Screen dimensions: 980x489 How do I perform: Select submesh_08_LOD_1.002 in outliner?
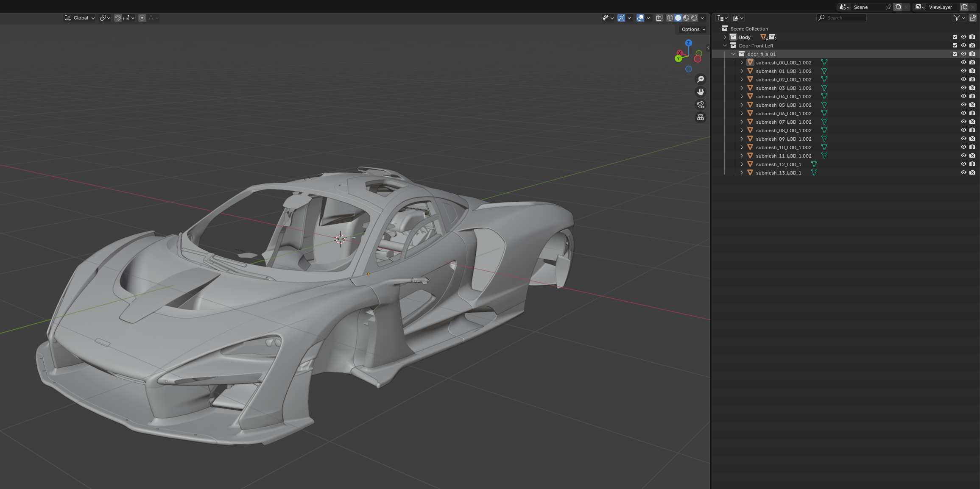pyautogui.click(x=783, y=130)
